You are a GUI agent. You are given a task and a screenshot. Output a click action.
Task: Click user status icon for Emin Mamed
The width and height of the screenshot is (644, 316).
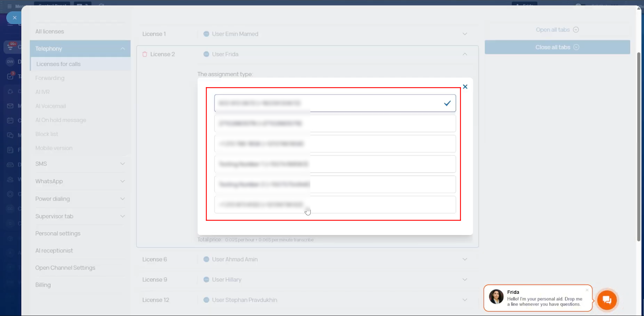[x=206, y=34]
